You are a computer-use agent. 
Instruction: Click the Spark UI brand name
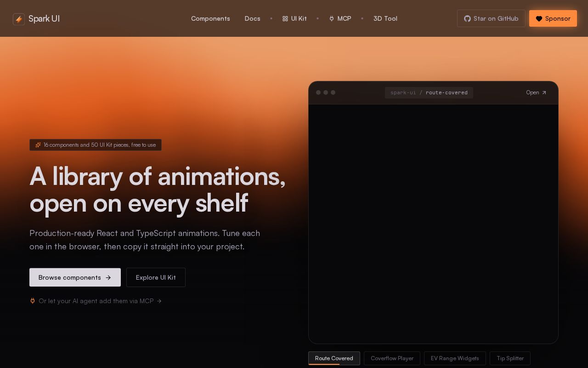[44, 19]
